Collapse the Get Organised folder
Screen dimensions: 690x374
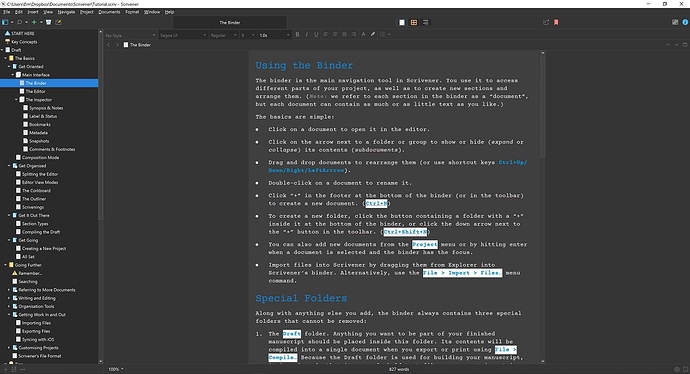click(x=9, y=166)
